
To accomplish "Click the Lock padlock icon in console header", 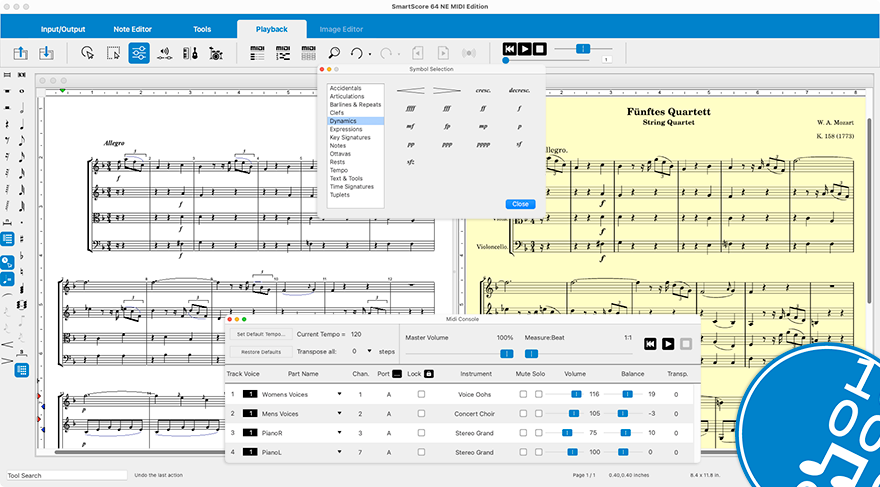I will (429, 374).
